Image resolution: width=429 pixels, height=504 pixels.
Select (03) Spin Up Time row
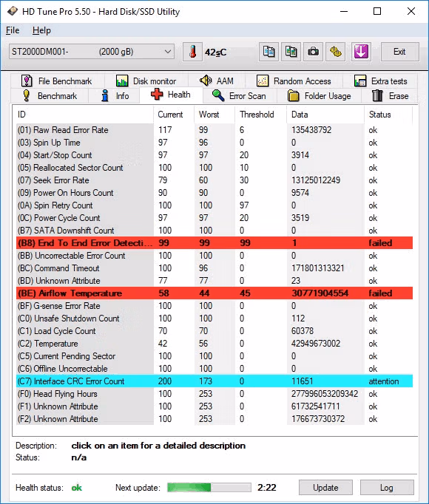click(x=214, y=143)
